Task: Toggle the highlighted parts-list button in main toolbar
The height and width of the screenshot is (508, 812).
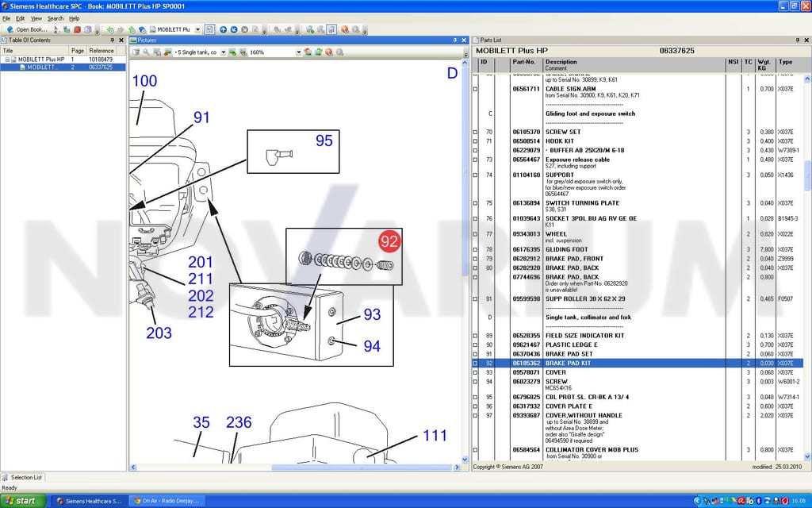Action: coord(331,29)
